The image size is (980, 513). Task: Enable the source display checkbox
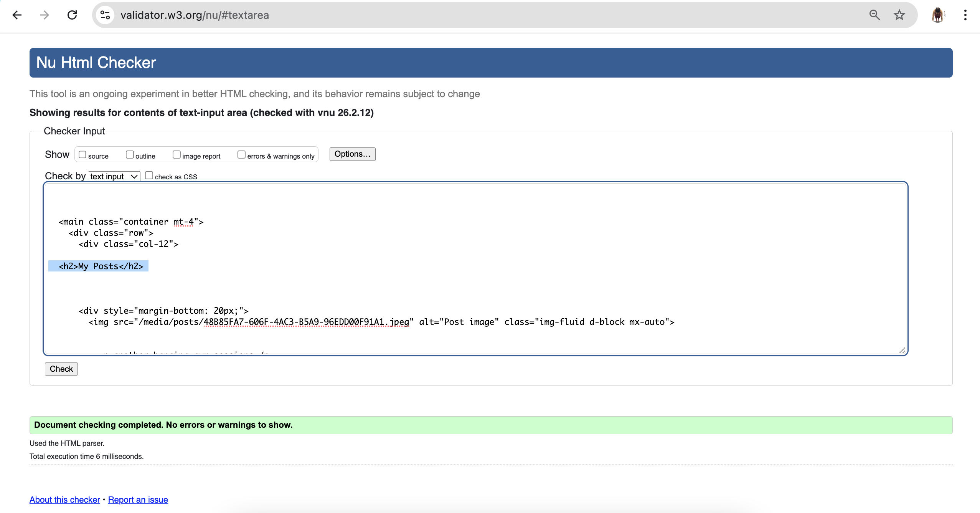[x=82, y=154]
